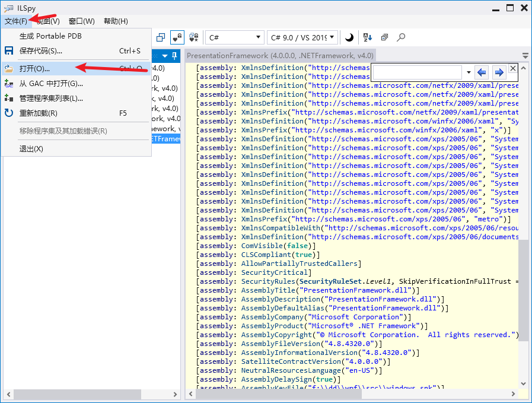Go to the next search match arrow
Viewport: 532px width, 403px height.
pos(499,72)
